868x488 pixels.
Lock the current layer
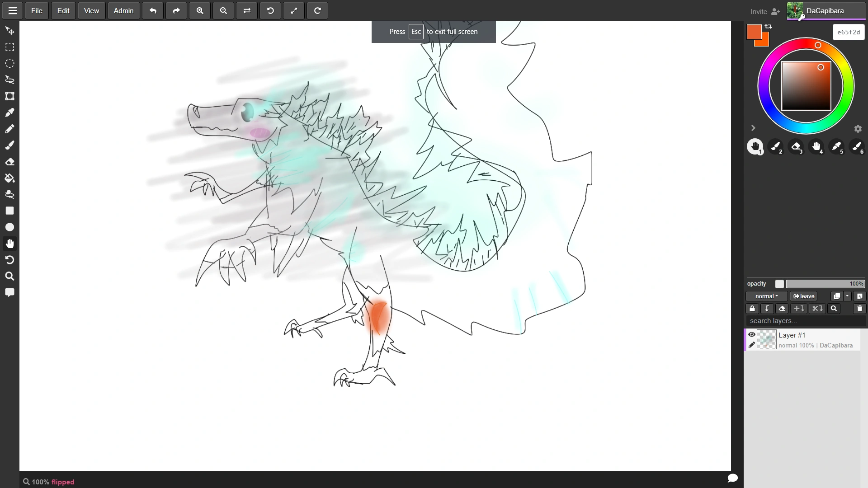pos(752,309)
